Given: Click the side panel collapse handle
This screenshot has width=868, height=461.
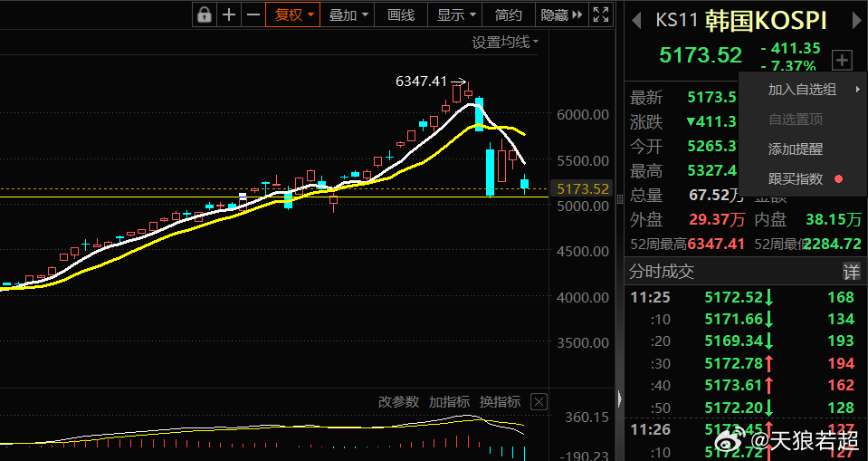Looking at the screenshot, I should 619,399.
